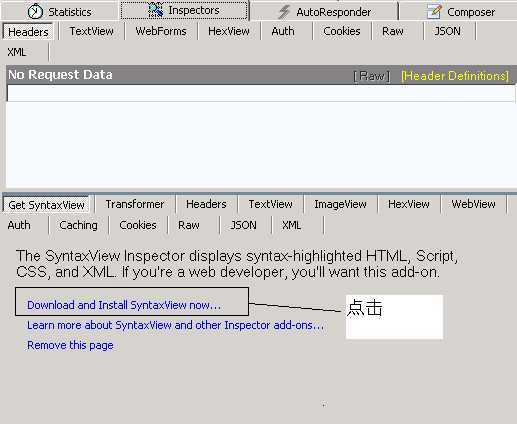Select the request HexView tab
The width and height of the screenshot is (517, 424).
click(229, 31)
